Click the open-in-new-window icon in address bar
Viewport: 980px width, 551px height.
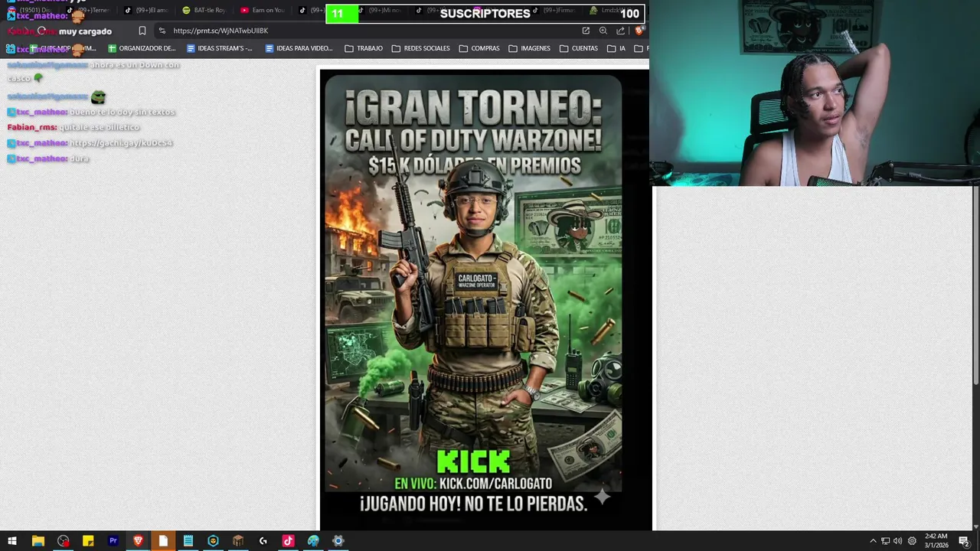tap(586, 31)
